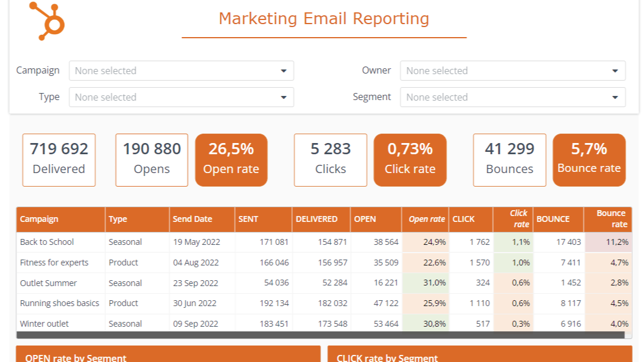Select the Back to School campaign row
Viewport: 644px width, 362px height.
[47, 242]
